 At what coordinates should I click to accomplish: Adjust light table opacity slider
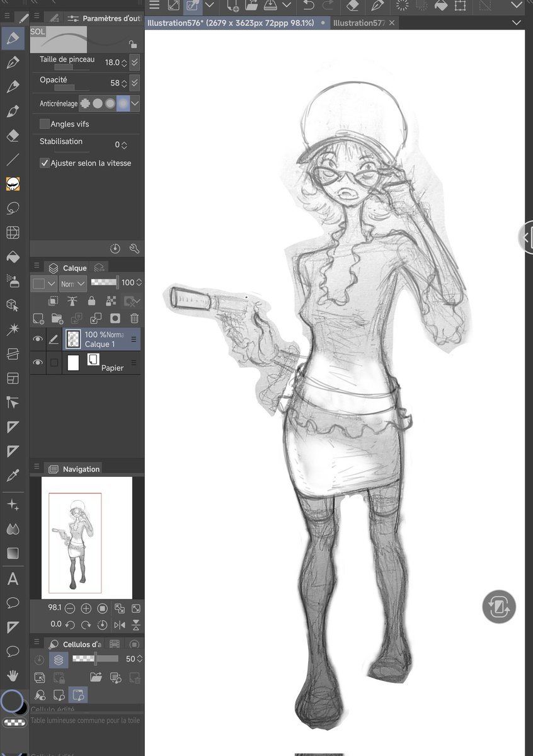[95, 658]
